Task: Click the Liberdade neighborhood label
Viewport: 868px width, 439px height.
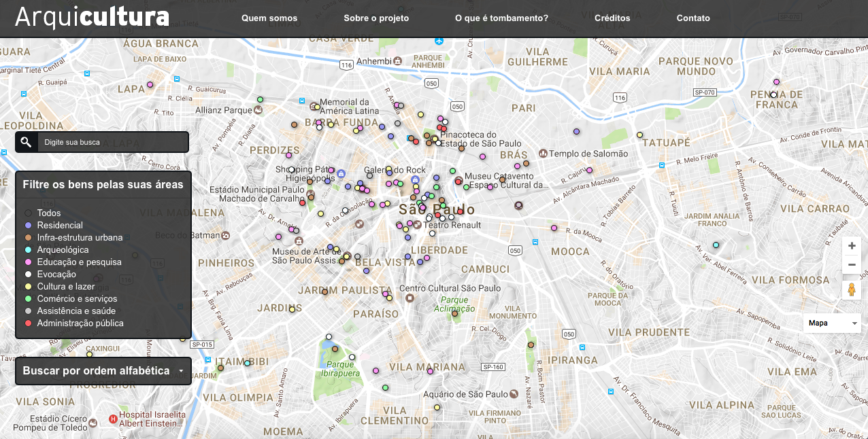Action: pos(439,250)
